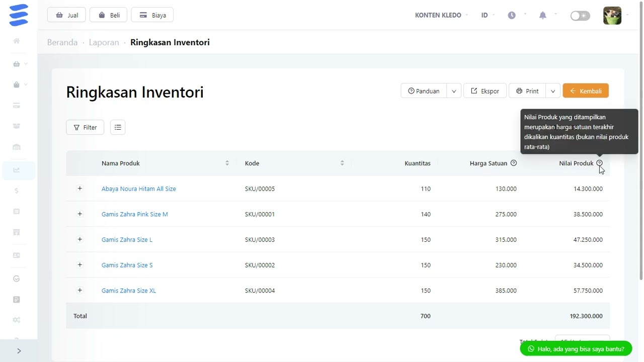This screenshot has width=644, height=362.
Task: Click the Kembali button
Action: tap(586, 91)
